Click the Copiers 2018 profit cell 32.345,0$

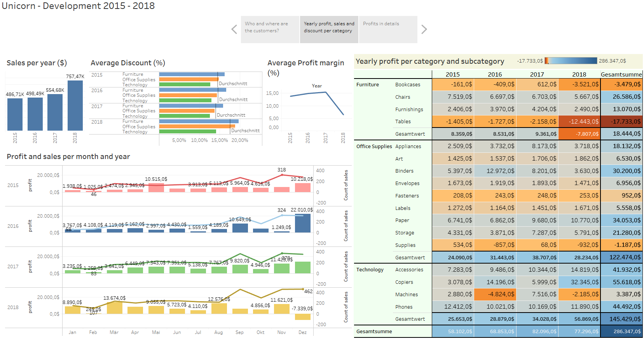(579, 282)
